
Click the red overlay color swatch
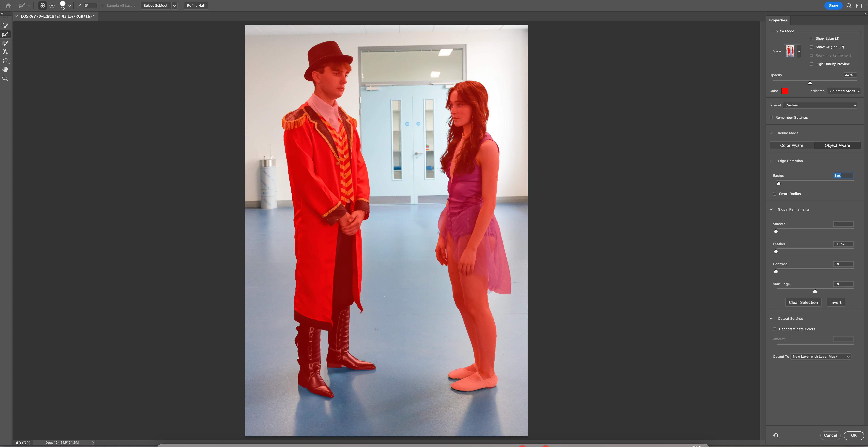[785, 91]
